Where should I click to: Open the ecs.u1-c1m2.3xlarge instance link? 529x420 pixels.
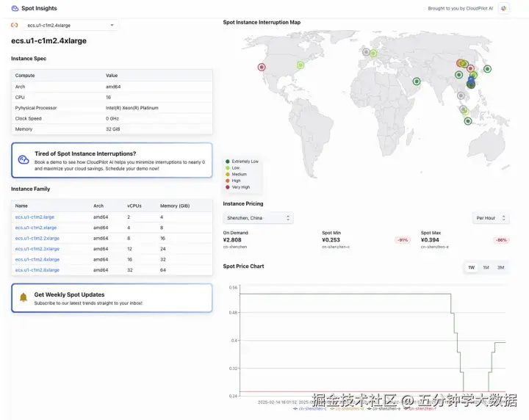[x=37, y=249]
